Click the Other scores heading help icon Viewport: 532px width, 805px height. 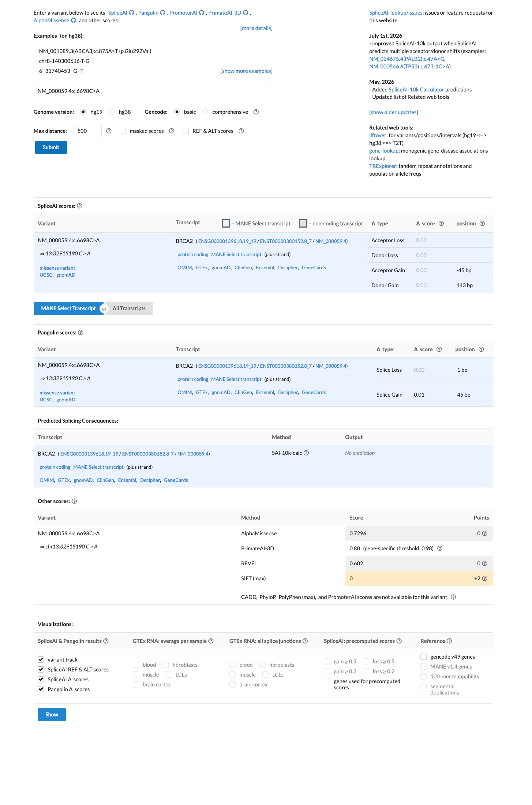pyautogui.click(x=74, y=501)
